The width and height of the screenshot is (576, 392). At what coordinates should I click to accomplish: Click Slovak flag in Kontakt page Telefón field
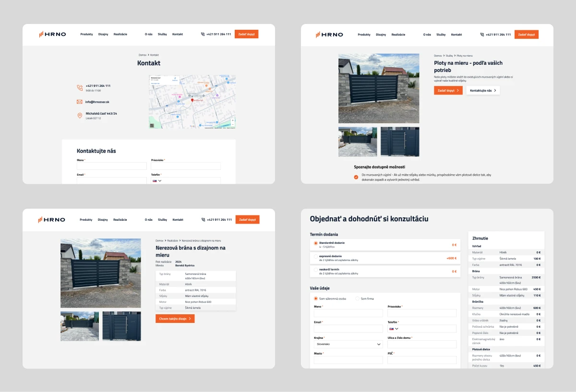(x=155, y=181)
